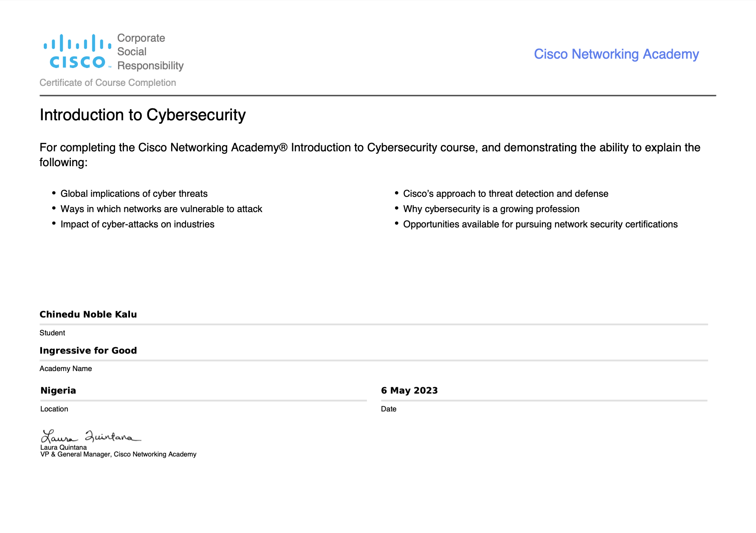Click Laura Quintana's handwritten signature
The height and width of the screenshot is (533, 756).
click(x=90, y=437)
